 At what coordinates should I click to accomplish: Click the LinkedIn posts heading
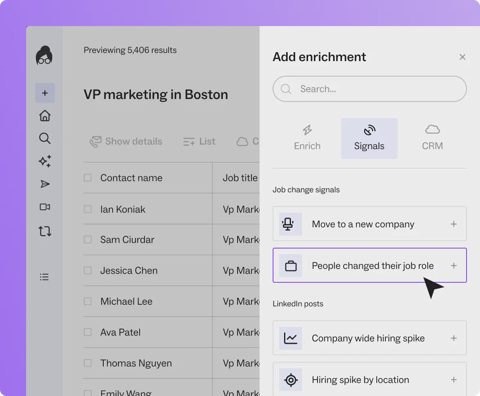[x=298, y=304]
